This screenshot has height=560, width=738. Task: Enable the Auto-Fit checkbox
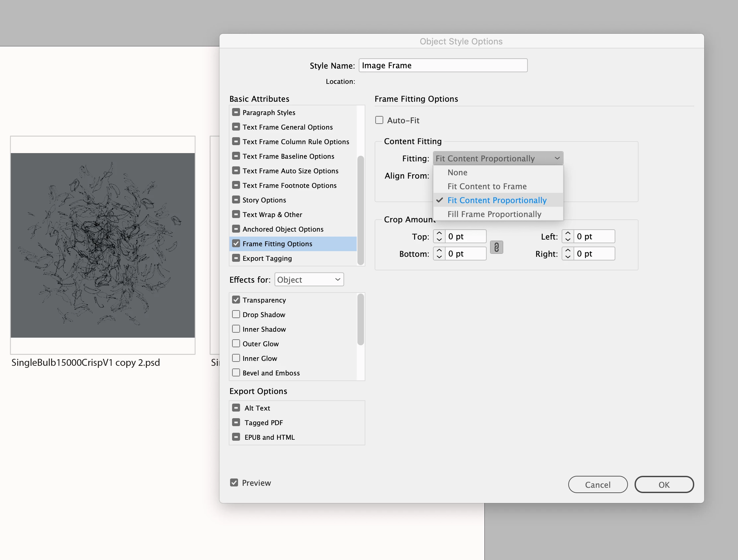[x=379, y=120]
